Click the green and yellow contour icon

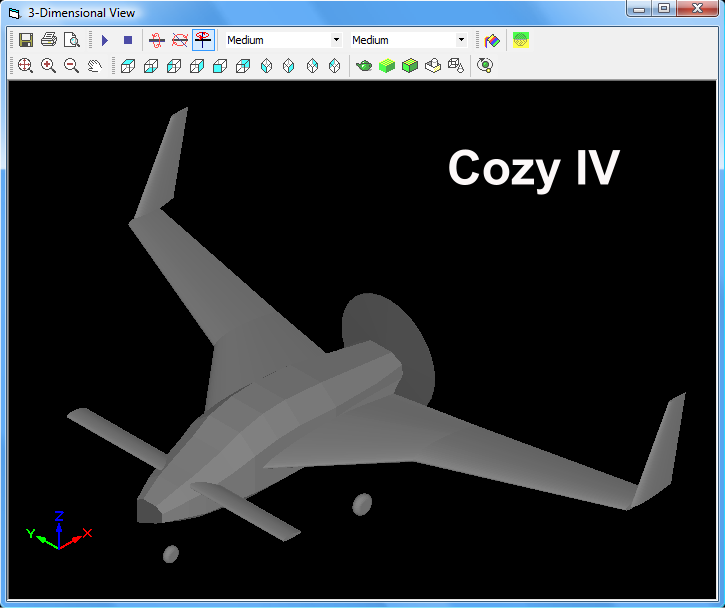521,40
